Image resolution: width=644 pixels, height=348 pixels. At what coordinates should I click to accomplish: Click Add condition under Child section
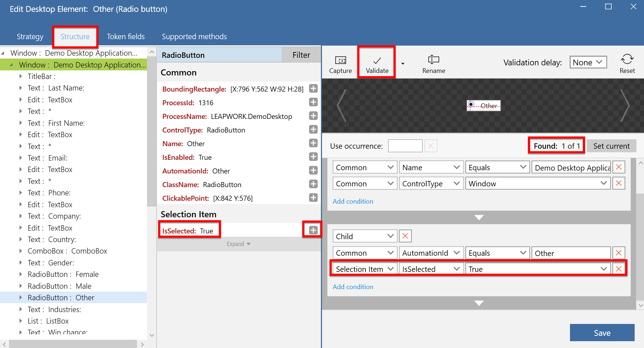(353, 287)
